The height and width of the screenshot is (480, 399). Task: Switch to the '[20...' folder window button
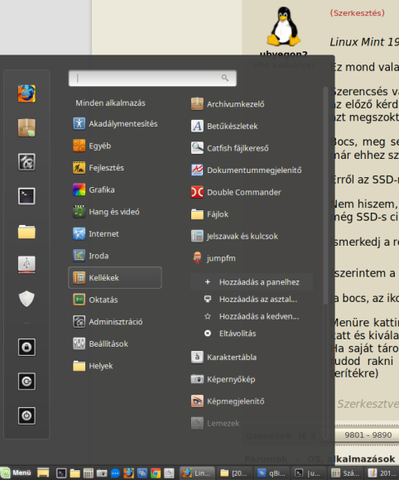pyautogui.click(x=233, y=473)
